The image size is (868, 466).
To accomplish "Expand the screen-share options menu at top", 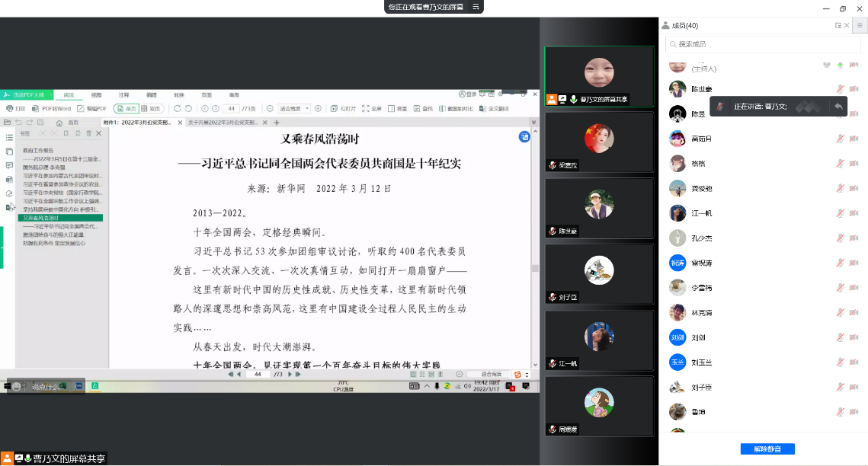I will coord(476,6).
